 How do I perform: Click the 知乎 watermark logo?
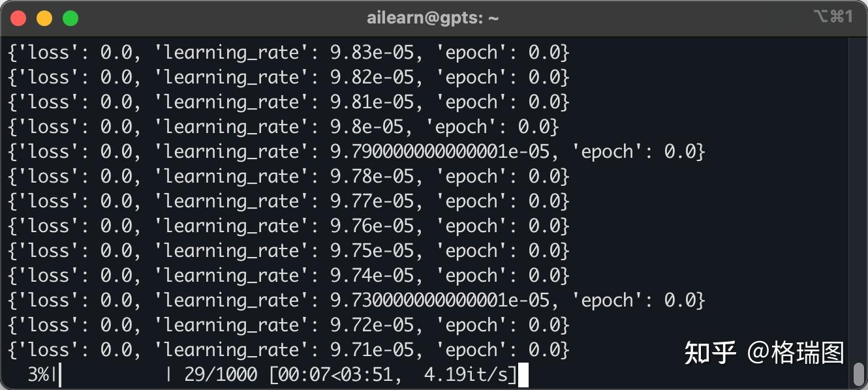[709, 352]
